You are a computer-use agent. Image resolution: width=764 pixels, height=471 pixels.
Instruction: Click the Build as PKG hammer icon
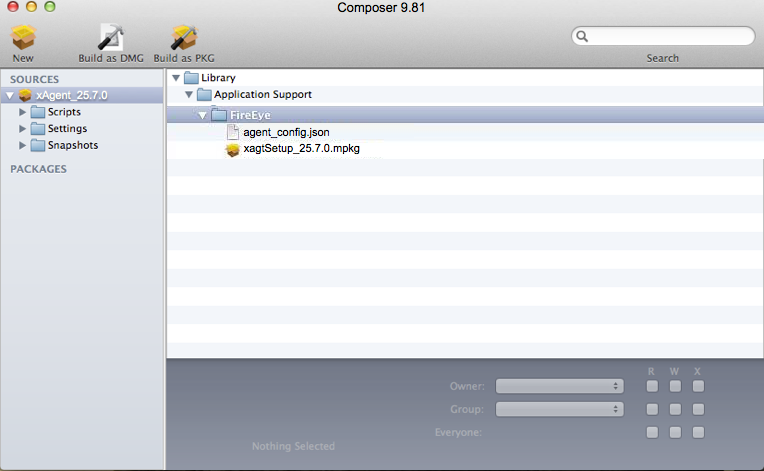[x=184, y=37]
